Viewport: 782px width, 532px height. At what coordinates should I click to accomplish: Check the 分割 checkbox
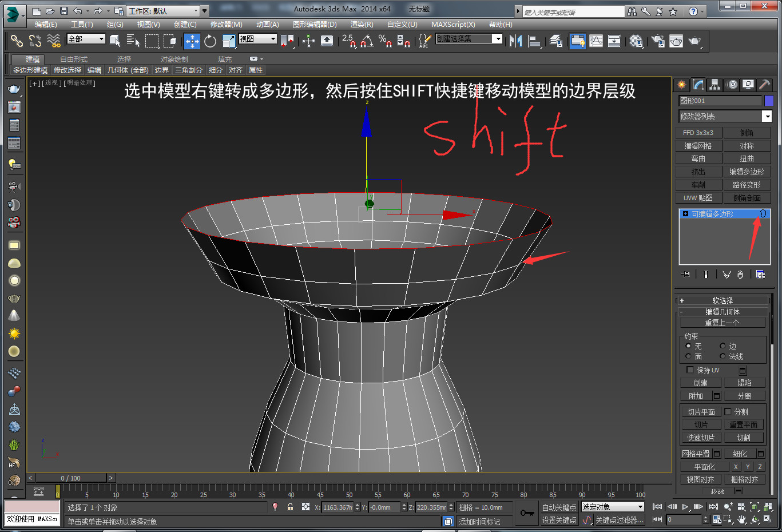(x=728, y=412)
